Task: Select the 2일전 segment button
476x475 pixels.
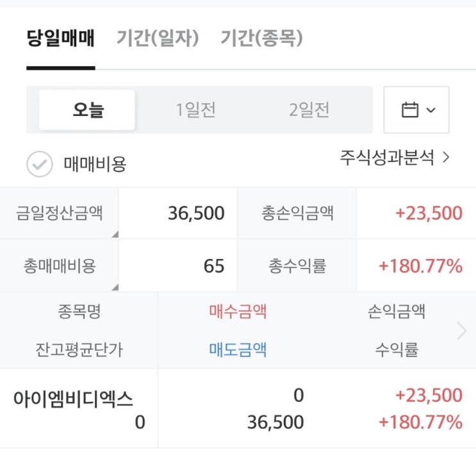Action: (x=309, y=110)
